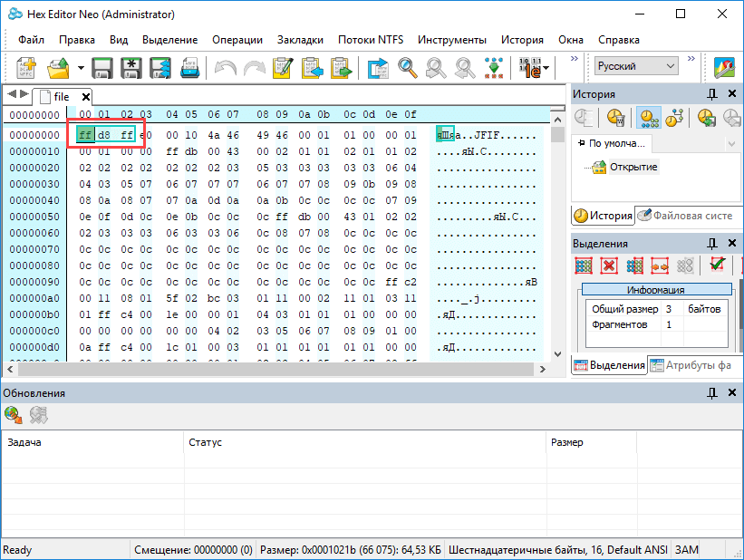Viewport: 744px width, 560px height.
Task: Click the Select All icon in Выделения panel
Action: click(x=584, y=266)
